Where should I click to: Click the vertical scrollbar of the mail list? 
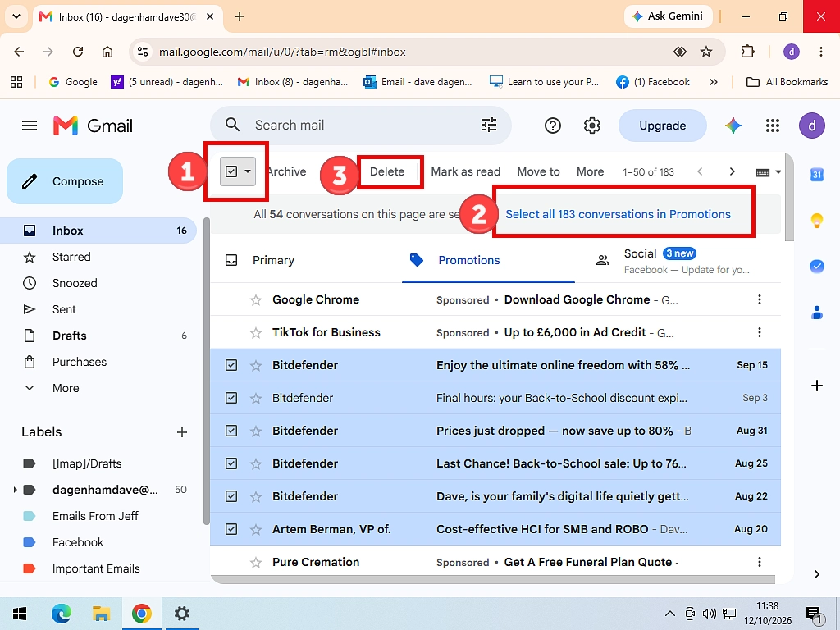click(788, 197)
